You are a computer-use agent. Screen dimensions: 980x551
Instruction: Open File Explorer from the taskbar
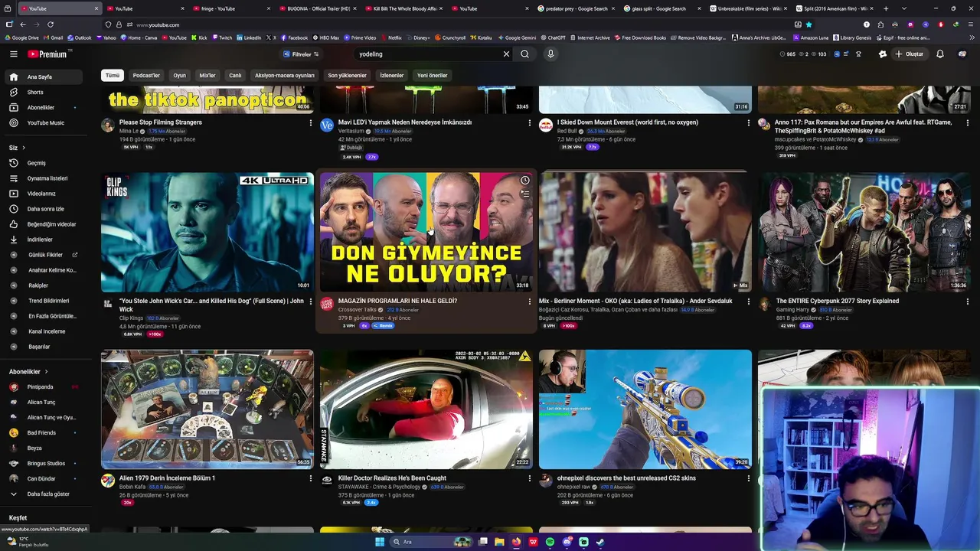point(499,542)
